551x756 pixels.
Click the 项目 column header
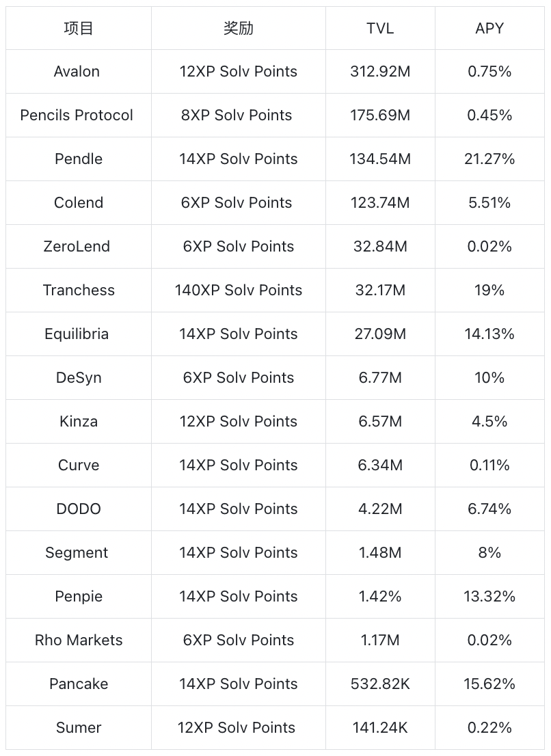[79, 28]
